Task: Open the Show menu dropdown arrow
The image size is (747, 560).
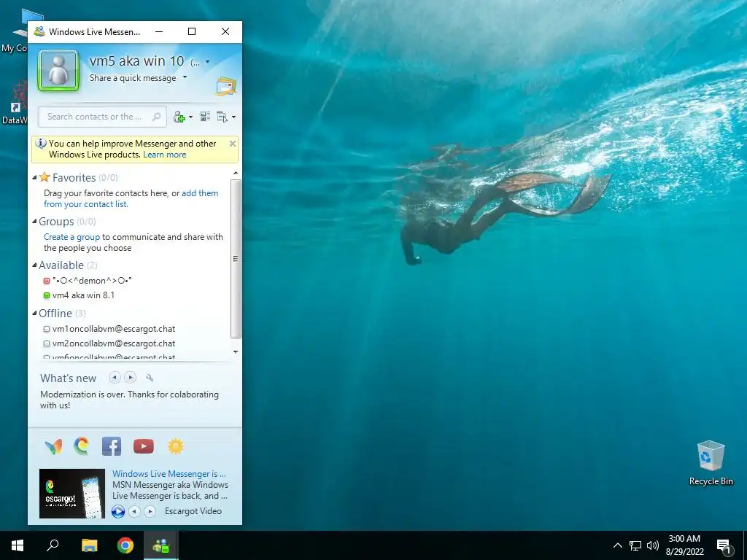Action: (x=233, y=117)
